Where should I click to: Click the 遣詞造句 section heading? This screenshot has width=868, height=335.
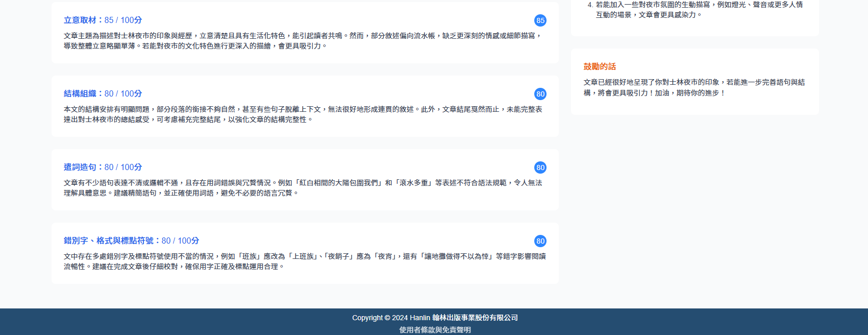click(80, 167)
